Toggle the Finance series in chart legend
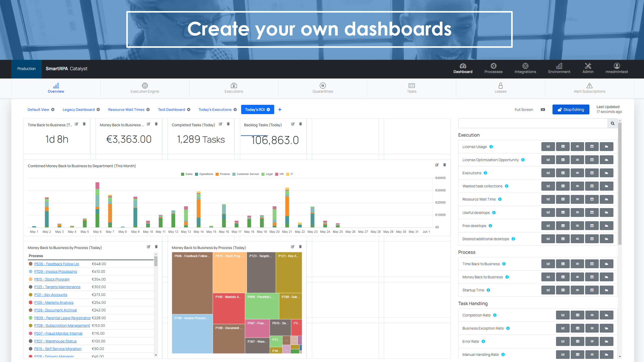 coord(223,174)
